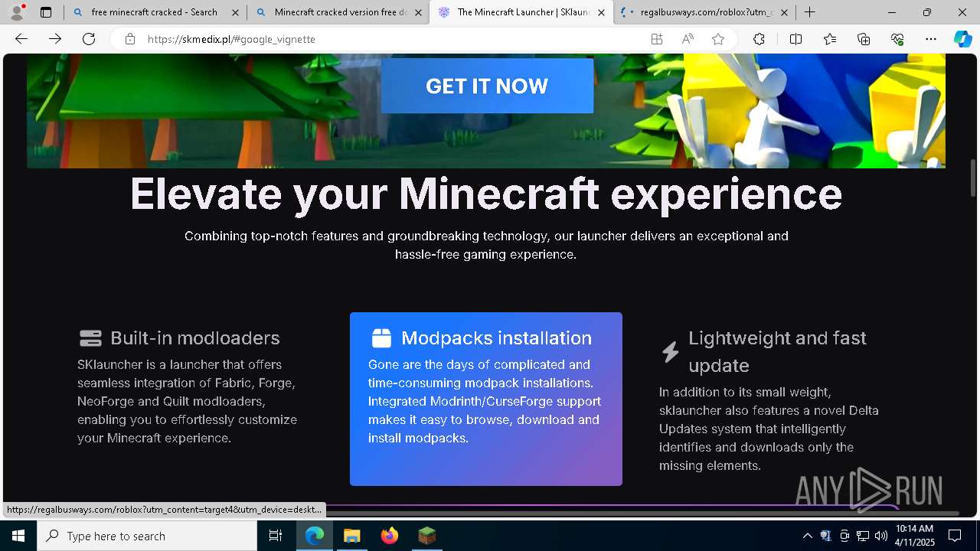980x551 pixels.
Task: Click the Modpacks installation box icon
Action: coord(381,337)
